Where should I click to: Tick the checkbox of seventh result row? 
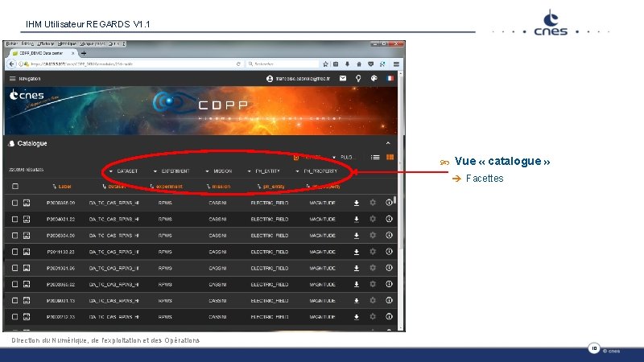(14, 300)
